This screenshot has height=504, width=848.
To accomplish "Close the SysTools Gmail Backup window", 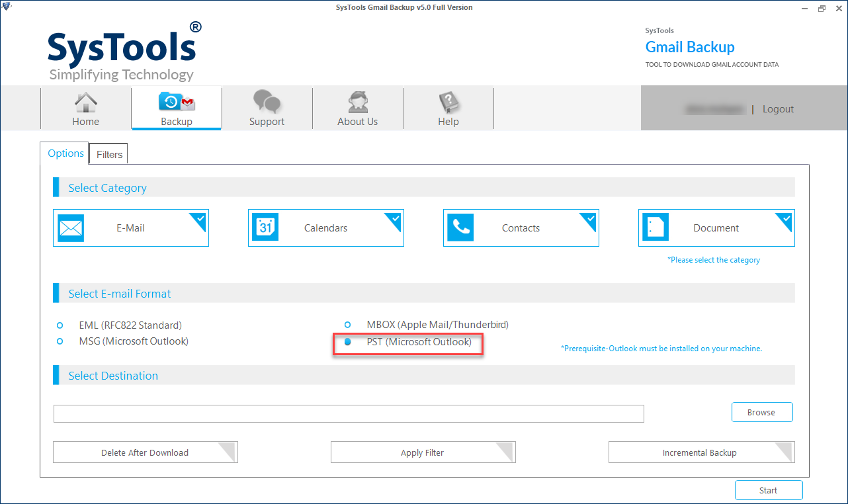I will pos(837,8).
